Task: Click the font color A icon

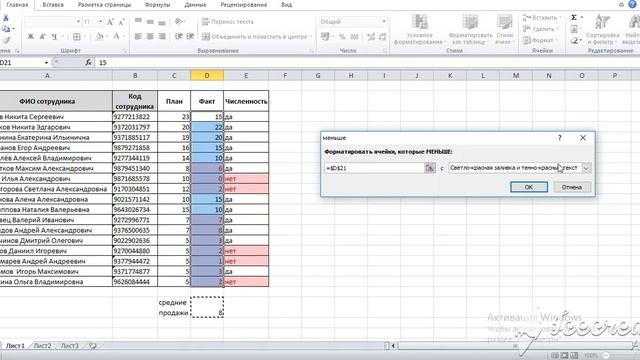Action: coord(116,37)
